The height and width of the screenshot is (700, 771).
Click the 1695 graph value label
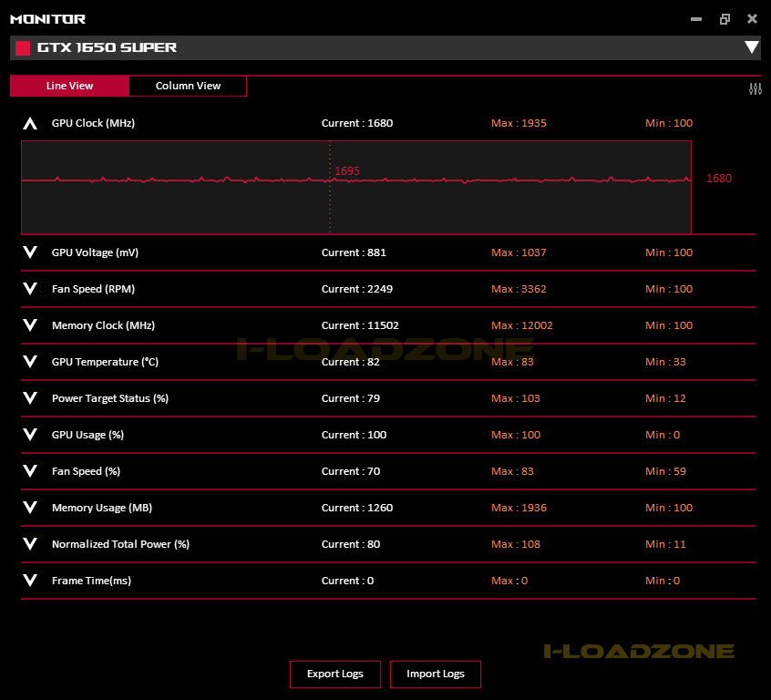[x=347, y=171]
